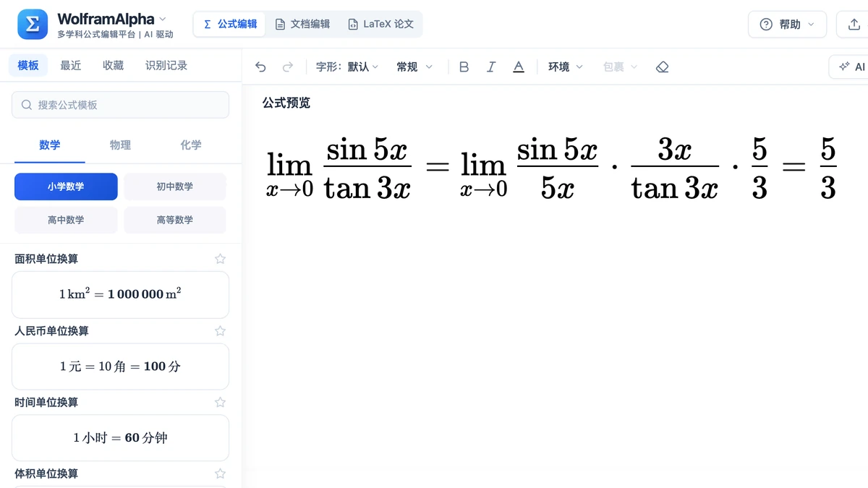
Task: Open the 常规 size dropdown
Action: [x=414, y=67]
